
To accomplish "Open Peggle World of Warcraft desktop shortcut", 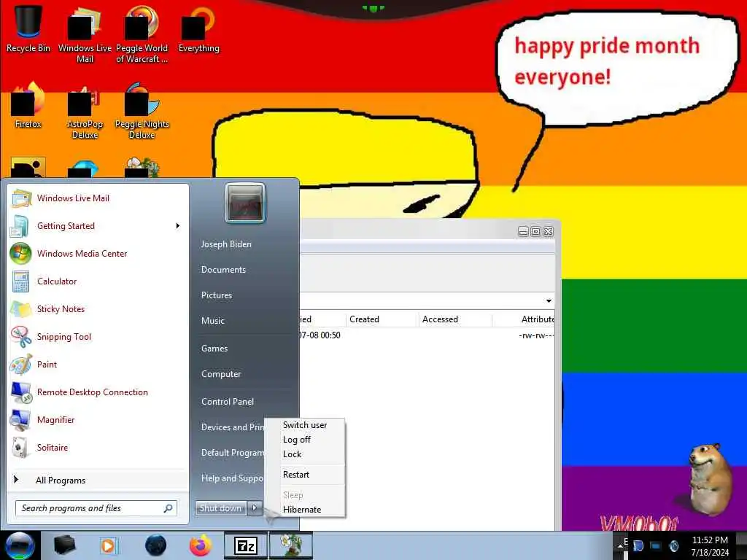I will [x=142, y=34].
